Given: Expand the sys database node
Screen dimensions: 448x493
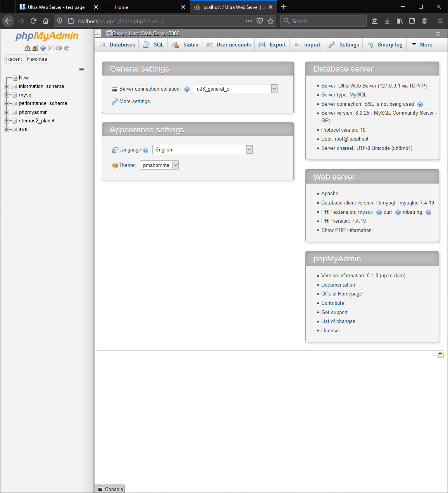Looking at the screenshot, I should (x=7, y=129).
